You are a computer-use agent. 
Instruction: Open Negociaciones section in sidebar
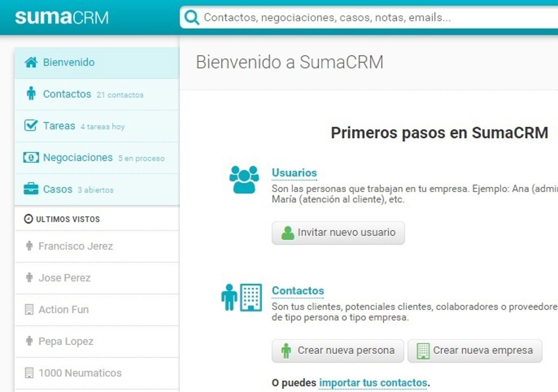[x=78, y=158]
